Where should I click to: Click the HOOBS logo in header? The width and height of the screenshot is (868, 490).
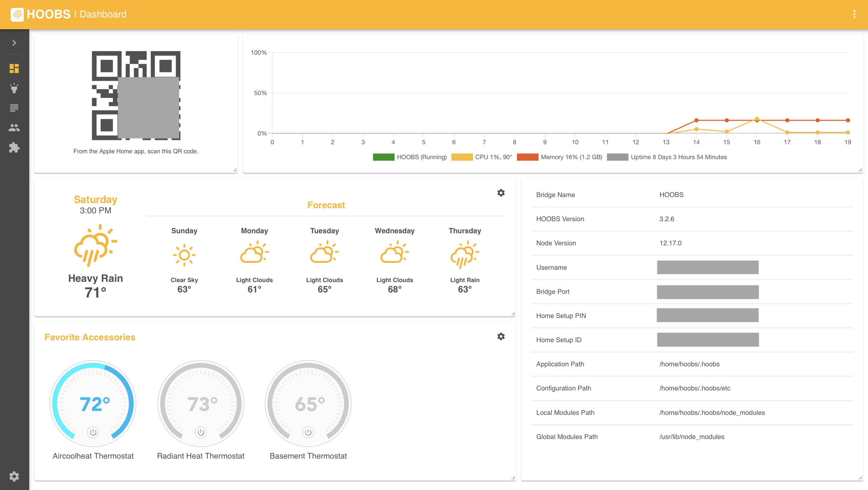tap(17, 14)
